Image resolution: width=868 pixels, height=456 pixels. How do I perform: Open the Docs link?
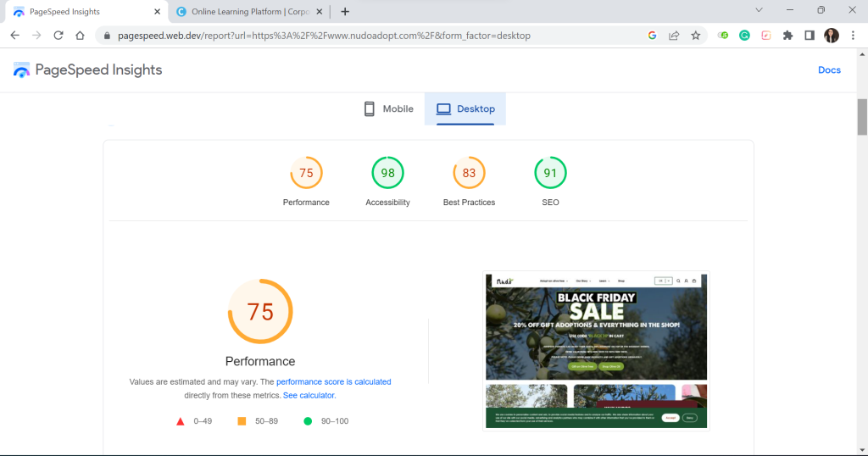click(829, 70)
